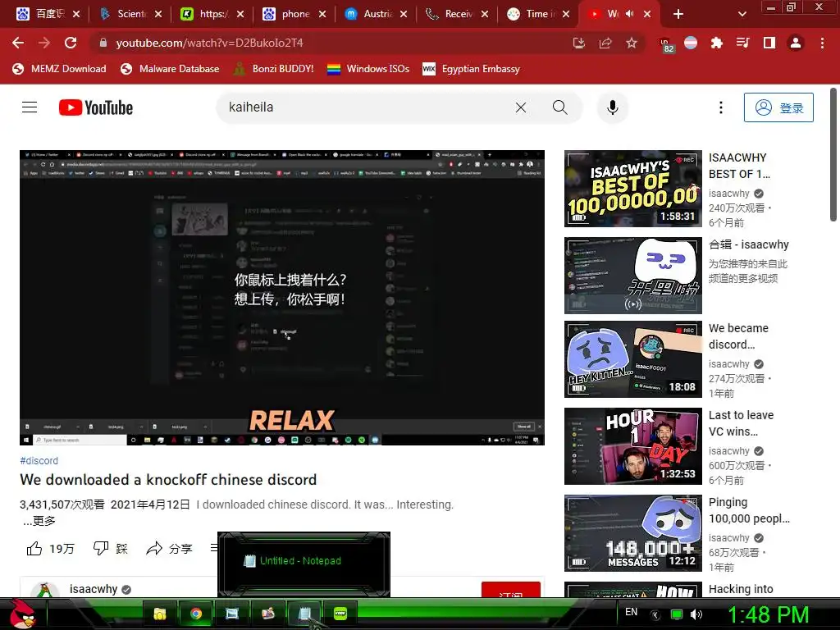Image resolution: width=840 pixels, height=630 pixels.
Task: Open Bonzi BUDDY! bookmark
Action: (x=274, y=69)
